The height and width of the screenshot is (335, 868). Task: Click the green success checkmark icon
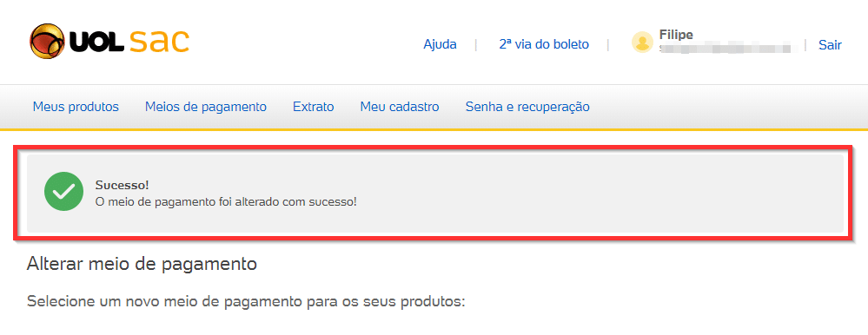tap(63, 191)
